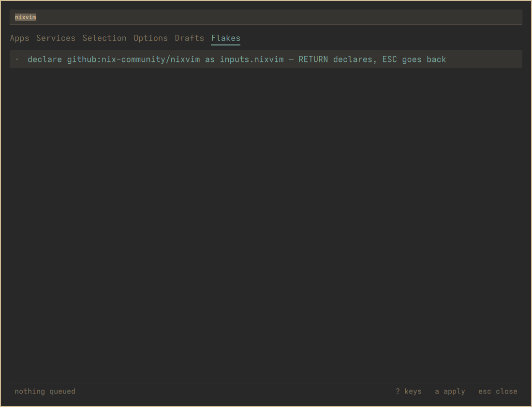Click the search field containing "nixvim"

pyautogui.click(x=266, y=17)
